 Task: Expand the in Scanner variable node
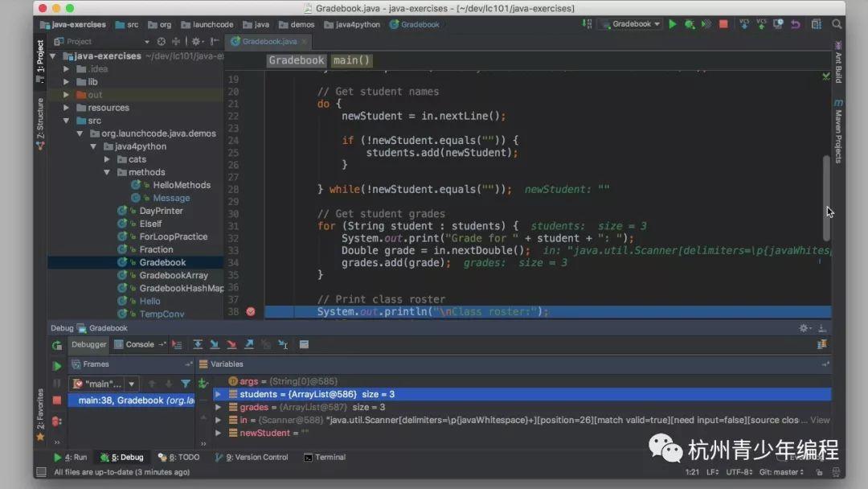(218, 420)
